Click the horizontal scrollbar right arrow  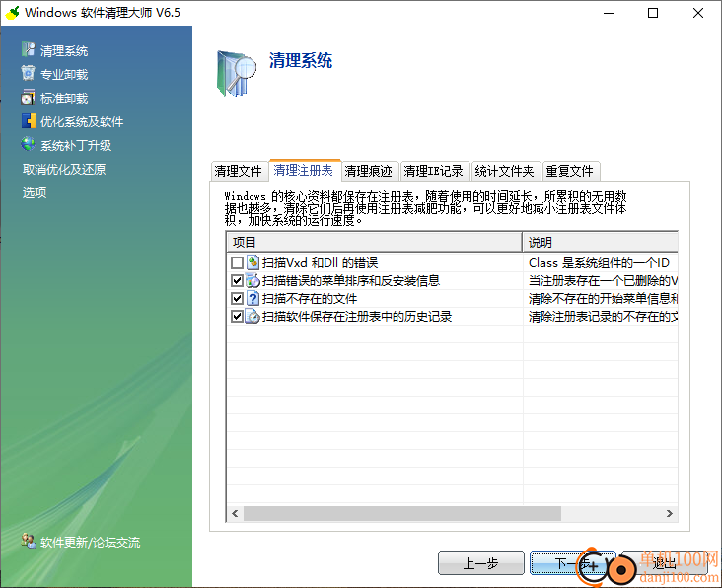[670, 513]
